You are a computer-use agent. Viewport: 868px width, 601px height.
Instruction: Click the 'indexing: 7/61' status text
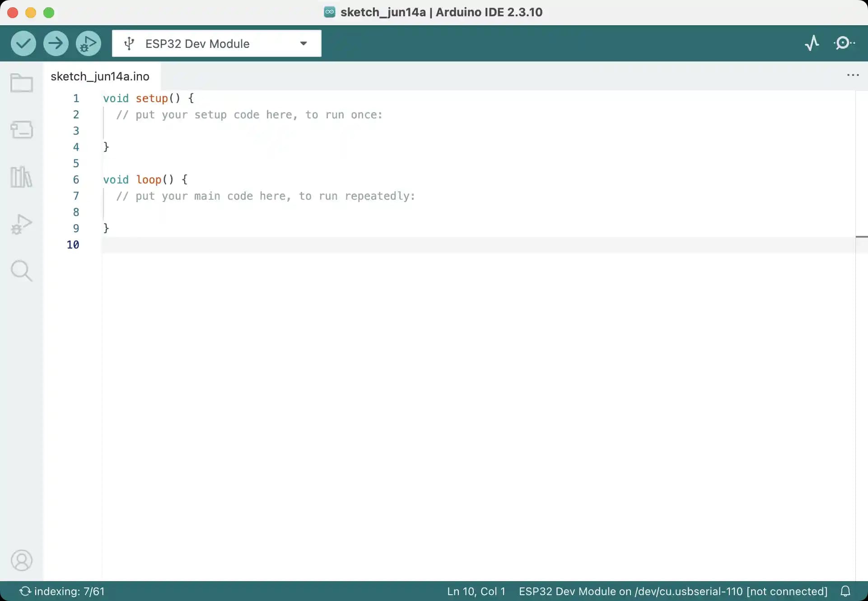[x=70, y=591]
